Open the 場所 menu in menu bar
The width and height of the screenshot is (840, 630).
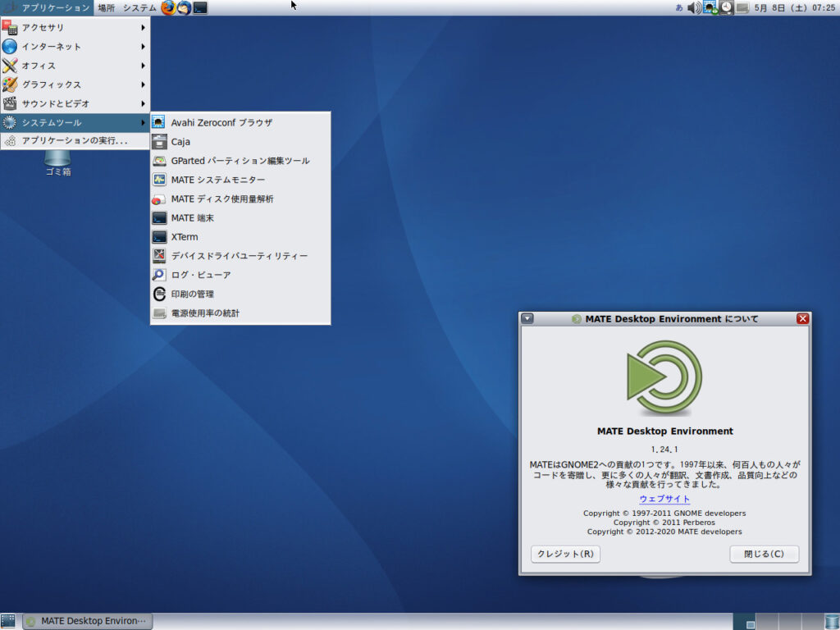tap(107, 7)
